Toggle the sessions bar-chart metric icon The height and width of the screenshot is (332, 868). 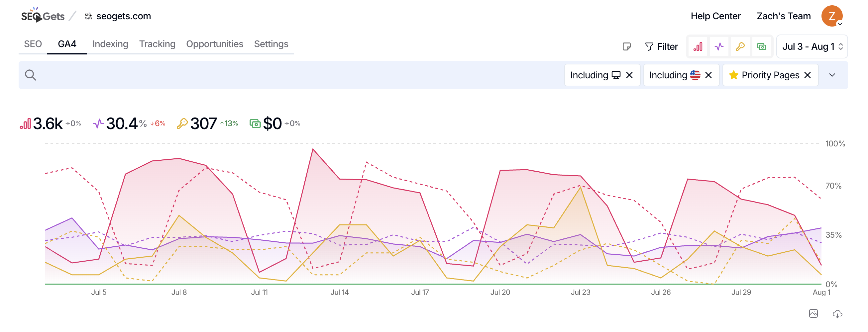(698, 46)
